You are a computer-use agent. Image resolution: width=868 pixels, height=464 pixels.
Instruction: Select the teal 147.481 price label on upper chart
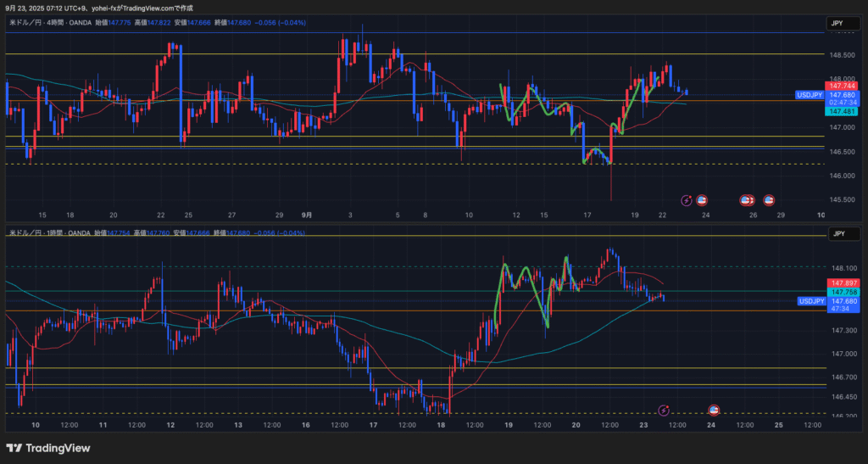pyautogui.click(x=842, y=111)
